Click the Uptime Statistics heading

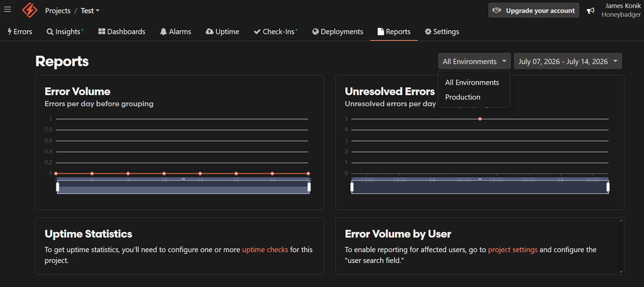pyautogui.click(x=89, y=234)
